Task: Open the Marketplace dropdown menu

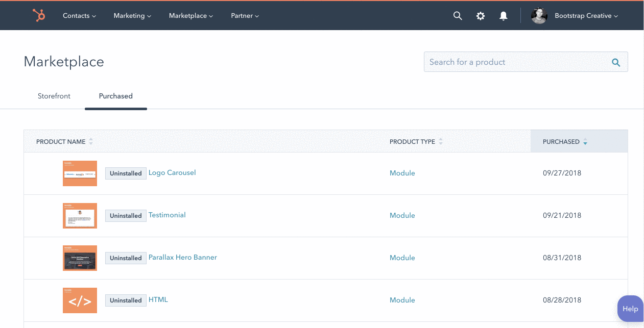Action: click(191, 16)
